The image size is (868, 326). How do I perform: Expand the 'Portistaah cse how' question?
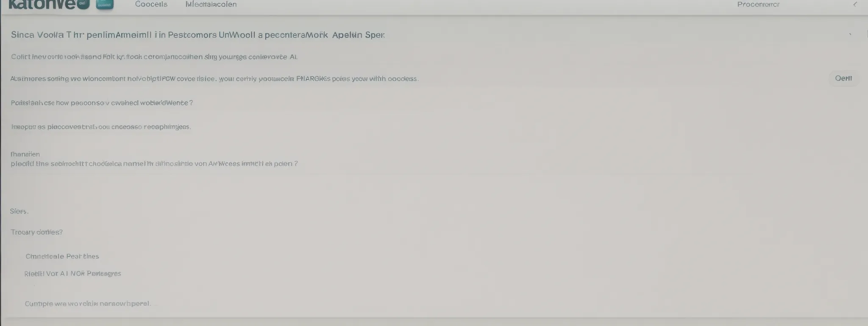tap(102, 103)
